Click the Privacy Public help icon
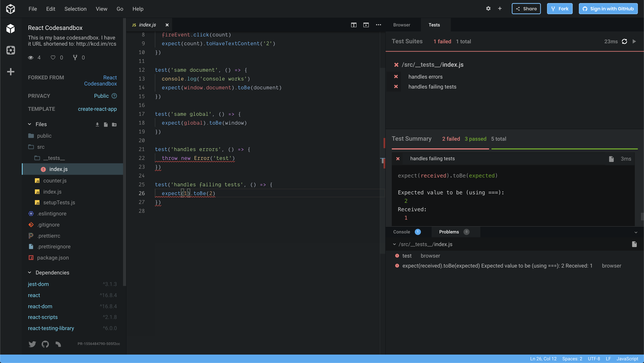 pyautogui.click(x=114, y=96)
